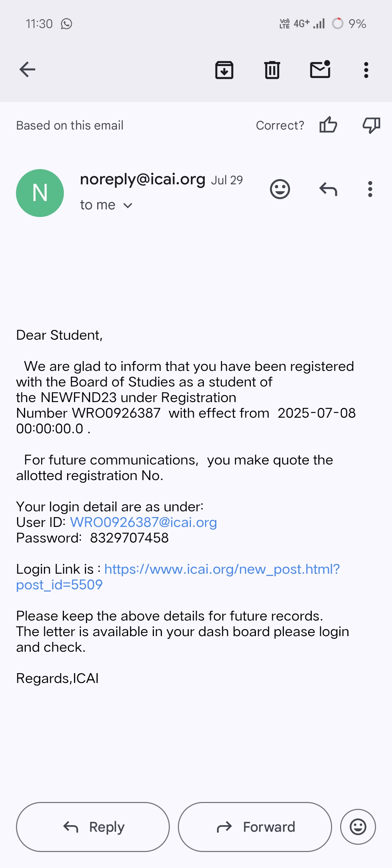Tap the green sender avatar N
Viewport: 392px width, 868px height.
point(40,193)
